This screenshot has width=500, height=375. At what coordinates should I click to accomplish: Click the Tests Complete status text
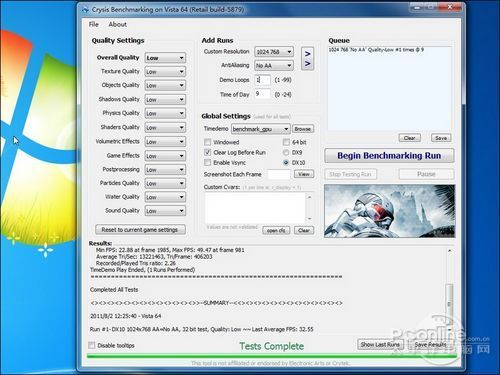click(x=272, y=346)
